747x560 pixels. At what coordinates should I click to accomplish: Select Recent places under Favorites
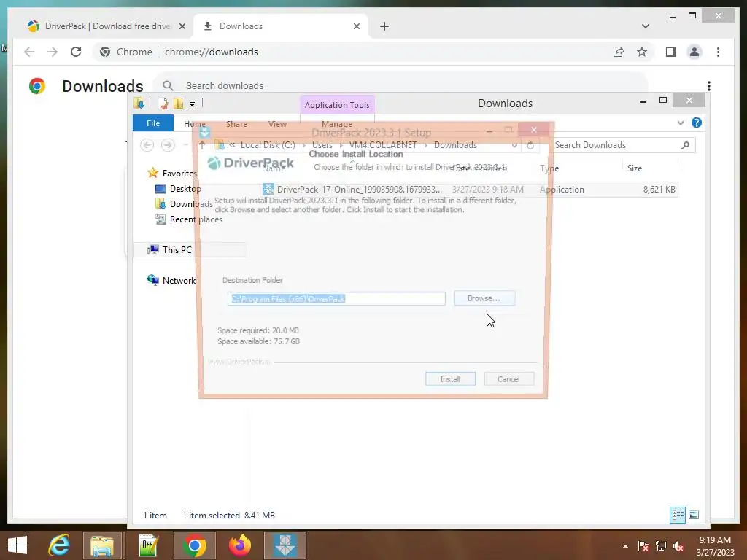pyautogui.click(x=189, y=219)
